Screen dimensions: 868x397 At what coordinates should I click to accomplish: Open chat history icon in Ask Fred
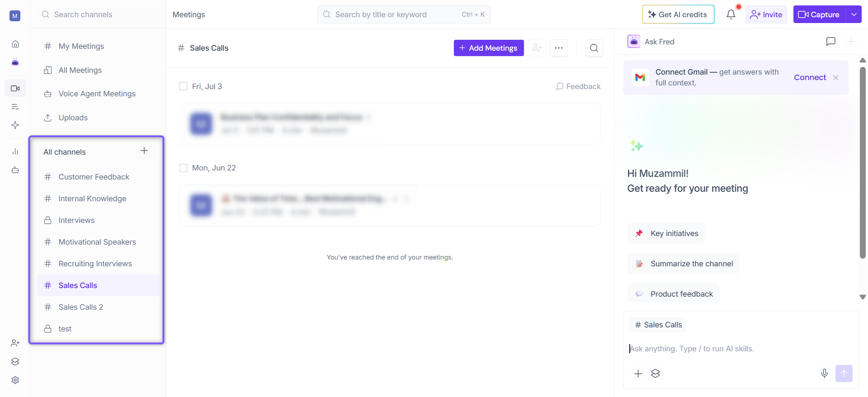coord(830,42)
